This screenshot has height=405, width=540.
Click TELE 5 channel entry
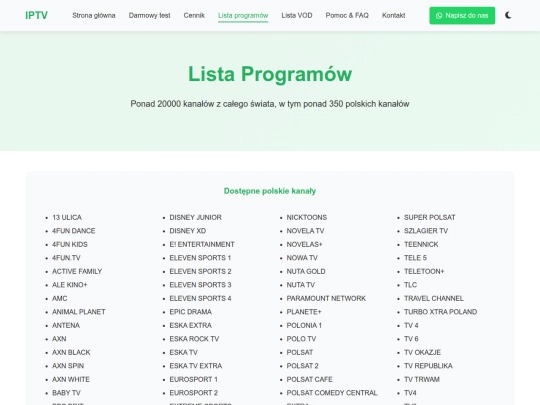415,258
